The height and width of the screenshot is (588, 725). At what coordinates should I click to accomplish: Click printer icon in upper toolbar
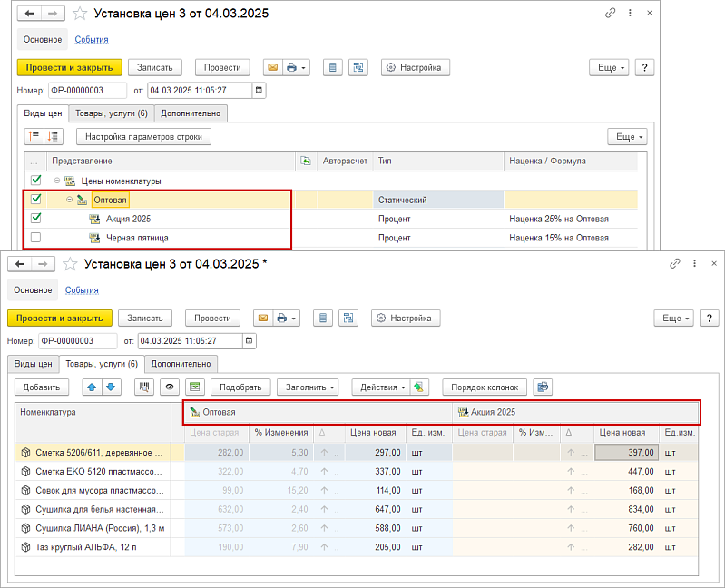point(291,67)
